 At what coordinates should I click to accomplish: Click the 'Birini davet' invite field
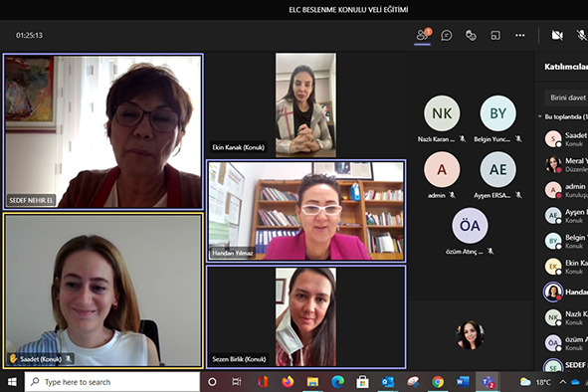coord(566,98)
